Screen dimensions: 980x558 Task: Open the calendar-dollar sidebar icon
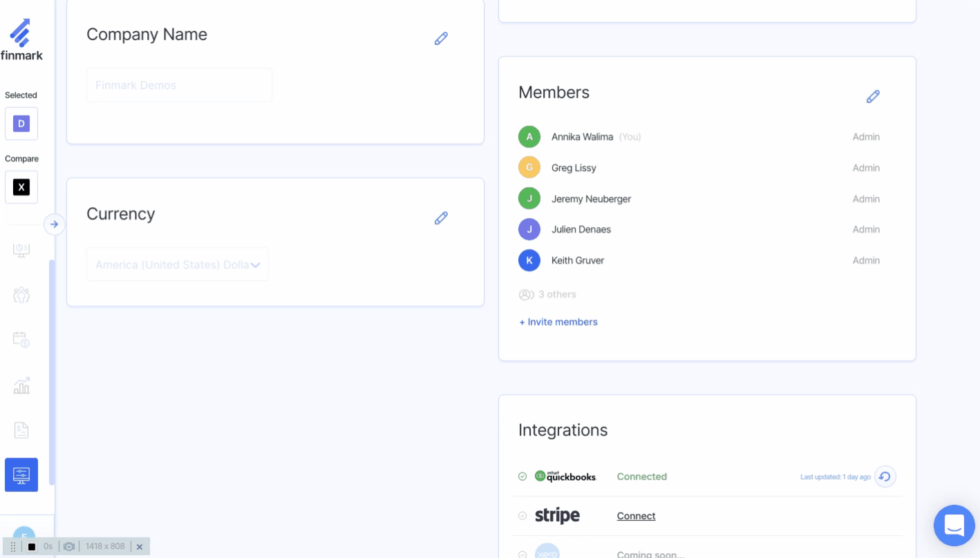tap(21, 339)
